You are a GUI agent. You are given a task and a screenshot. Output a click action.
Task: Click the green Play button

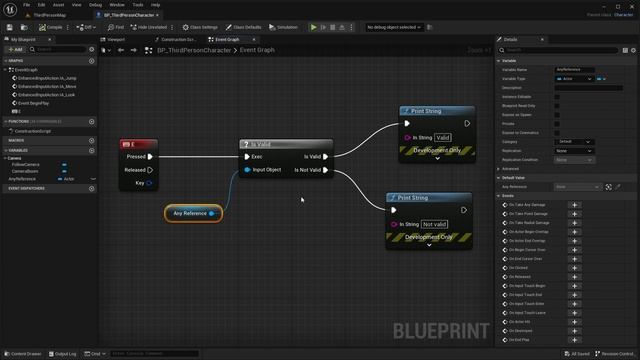click(313, 27)
